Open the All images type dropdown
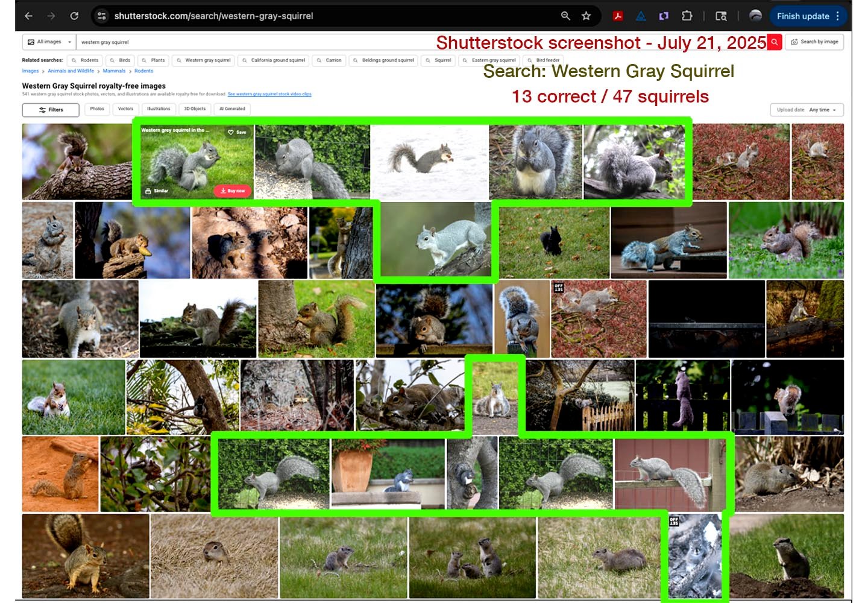The width and height of the screenshot is (868, 603). pos(49,42)
